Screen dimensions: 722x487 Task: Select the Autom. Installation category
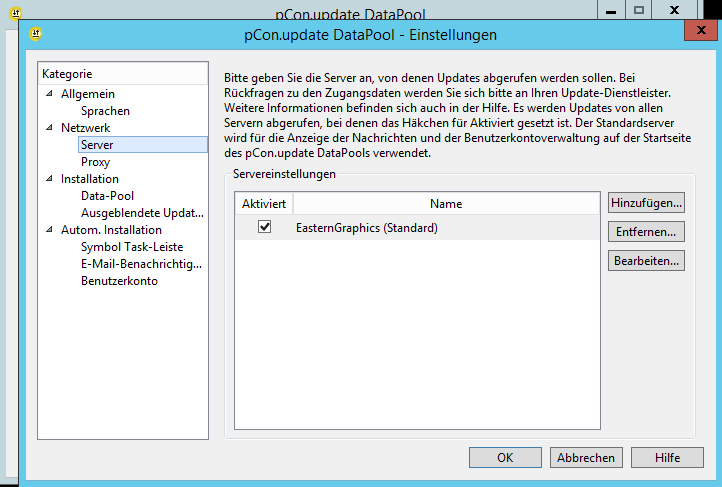coord(111,230)
